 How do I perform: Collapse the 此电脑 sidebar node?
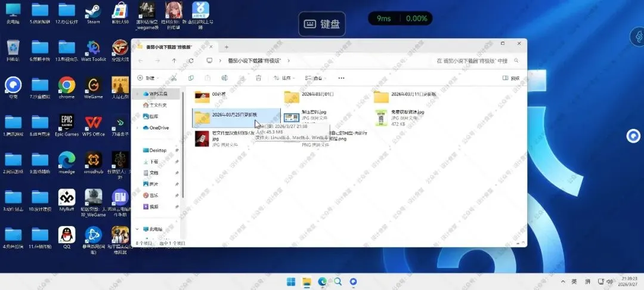[x=137, y=229]
